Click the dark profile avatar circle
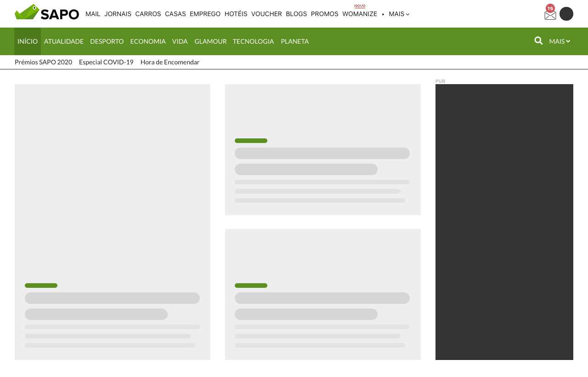Screen dimensions: 588x377 coord(566,13)
